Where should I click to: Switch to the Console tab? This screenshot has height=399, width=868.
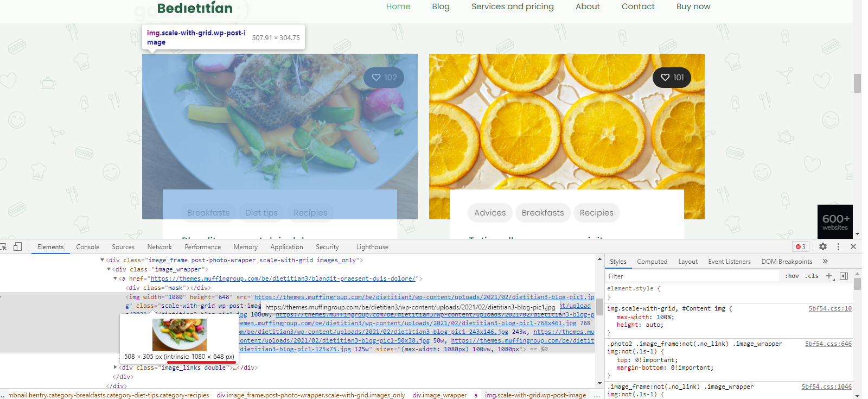click(x=88, y=247)
